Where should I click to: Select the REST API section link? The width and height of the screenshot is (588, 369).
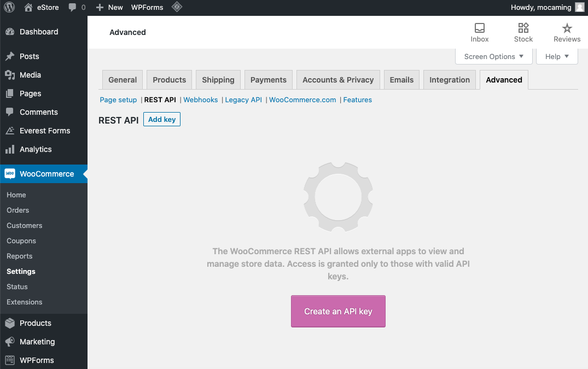(x=160, y=99)
